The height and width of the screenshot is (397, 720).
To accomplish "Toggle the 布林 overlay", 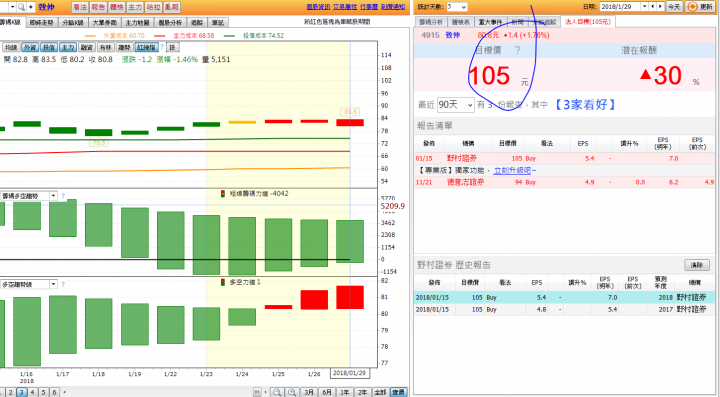I will click(106, 47).
